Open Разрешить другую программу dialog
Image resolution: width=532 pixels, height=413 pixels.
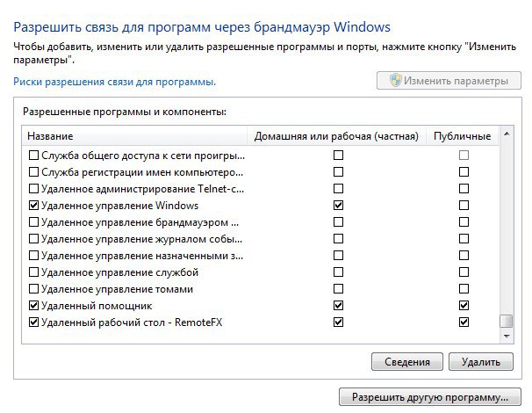(x=430, y=397)
